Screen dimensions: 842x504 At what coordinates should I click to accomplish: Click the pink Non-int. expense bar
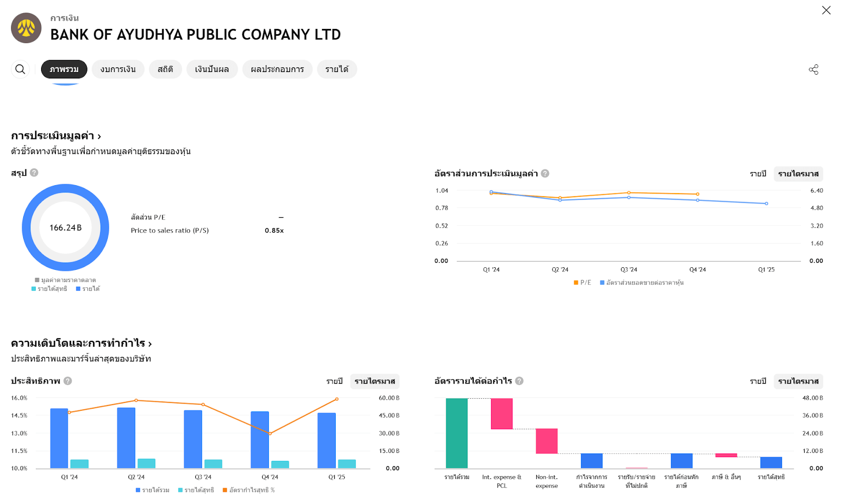point(547,441)
